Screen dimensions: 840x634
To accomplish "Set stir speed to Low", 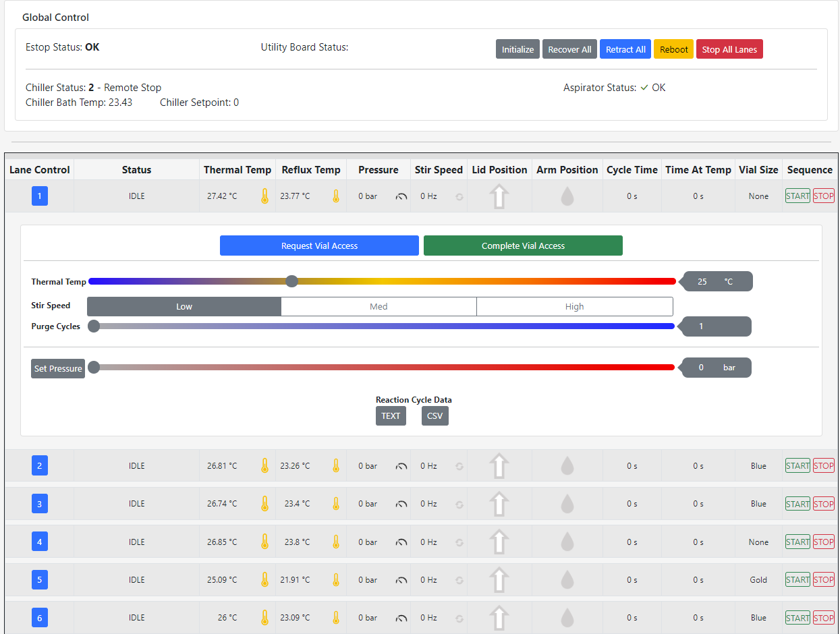I will (184, 306).
